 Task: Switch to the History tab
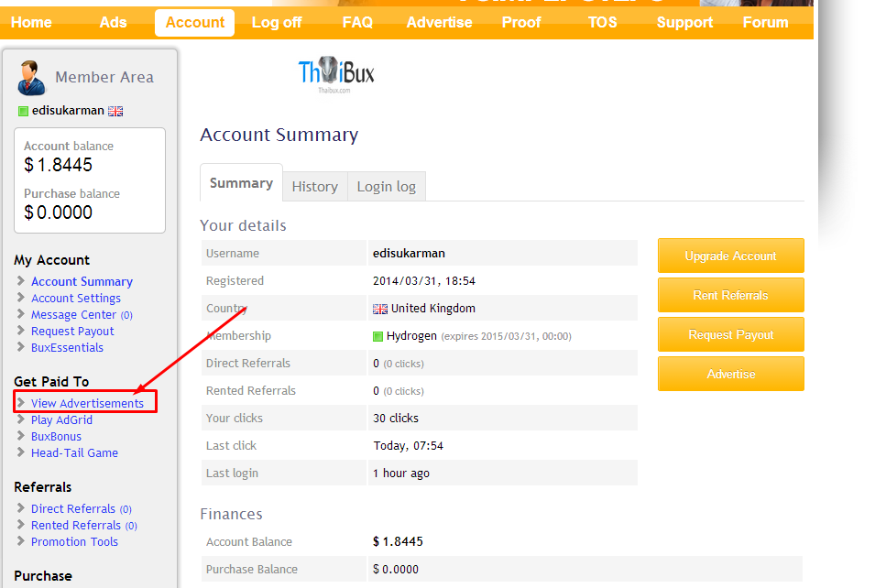tap(315, 187)
